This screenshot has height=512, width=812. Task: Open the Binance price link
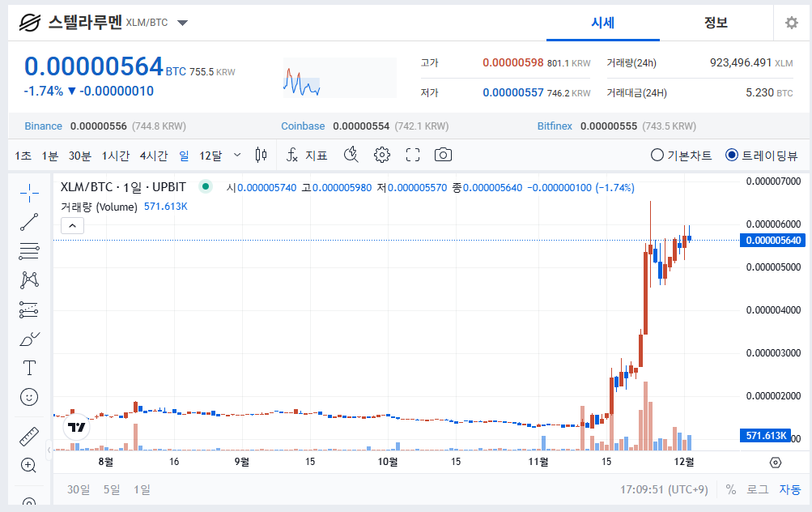[x=44, y=126]
